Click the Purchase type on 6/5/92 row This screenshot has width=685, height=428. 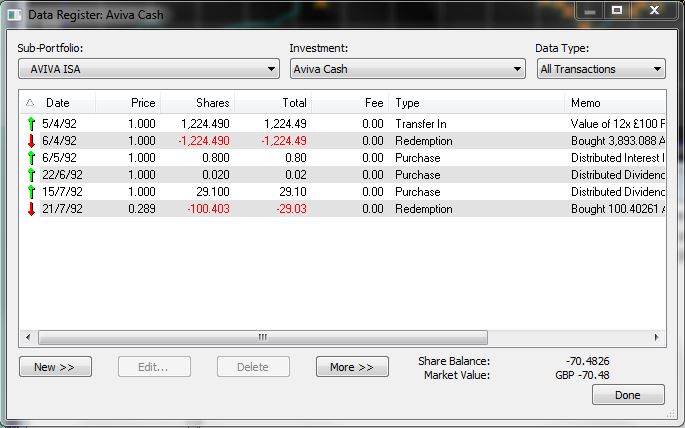(418, 158)
